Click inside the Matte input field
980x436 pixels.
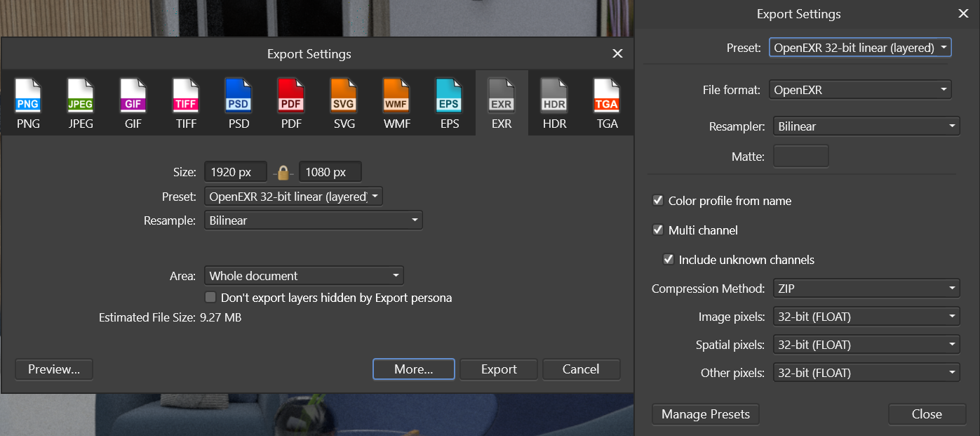point(800,156)
